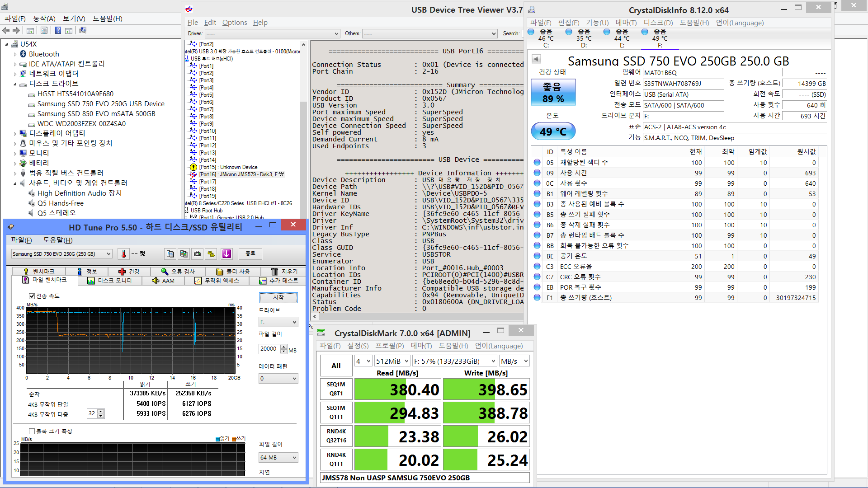Viewport: 868px width, 488px height.
Task: Click Bluetooth icon in device tree
Action: coord(23,54)
